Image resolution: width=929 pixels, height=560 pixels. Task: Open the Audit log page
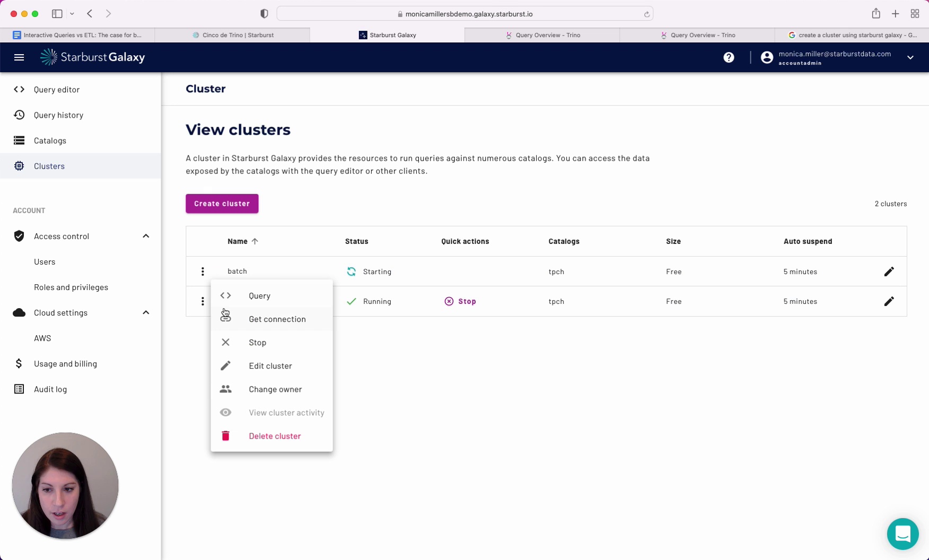tap(81, 389)
